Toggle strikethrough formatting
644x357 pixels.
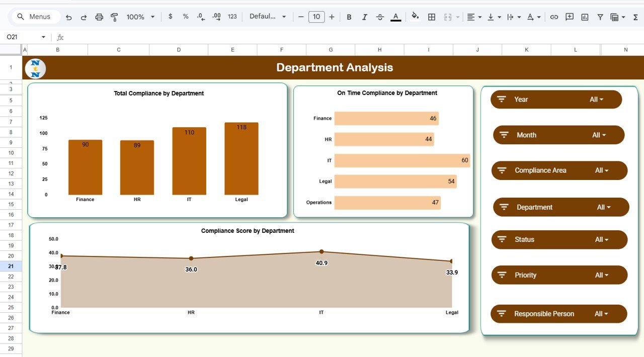click(x=380, y=17)
